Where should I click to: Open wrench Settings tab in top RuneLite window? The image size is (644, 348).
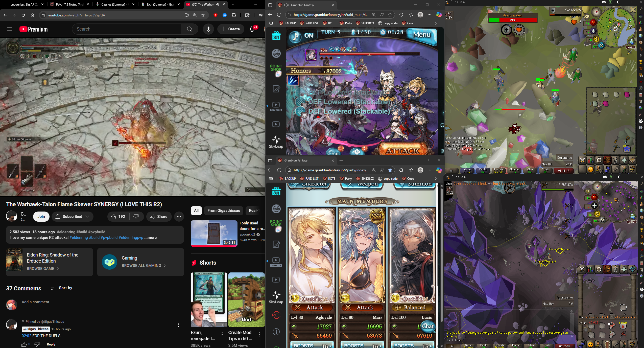click(616, 169)
